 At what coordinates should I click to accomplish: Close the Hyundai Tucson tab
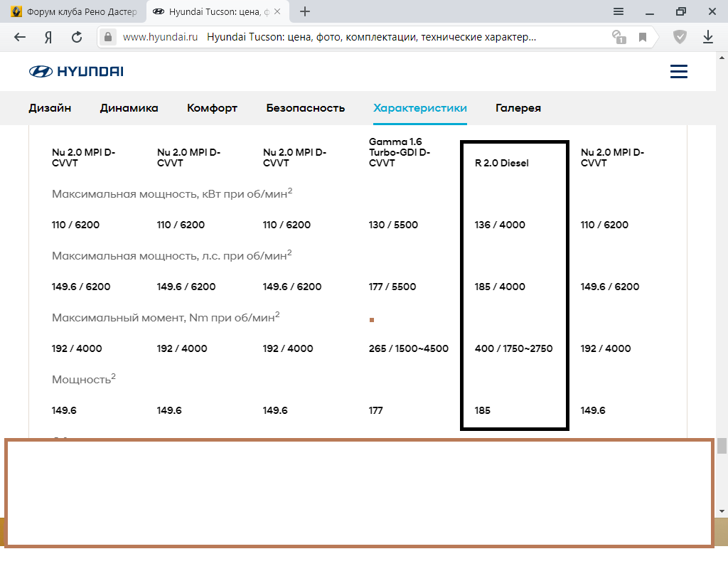pos(277,11)
